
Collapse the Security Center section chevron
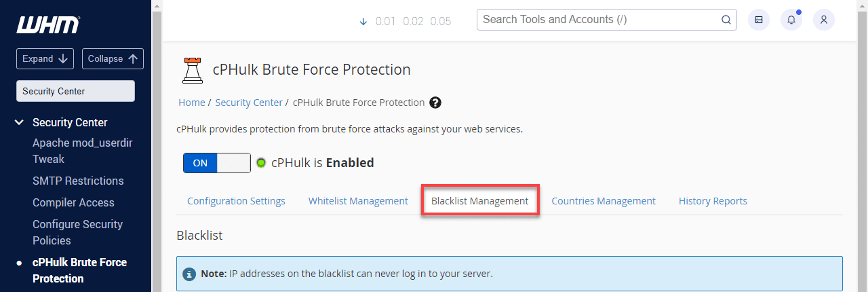pos(20,123)
